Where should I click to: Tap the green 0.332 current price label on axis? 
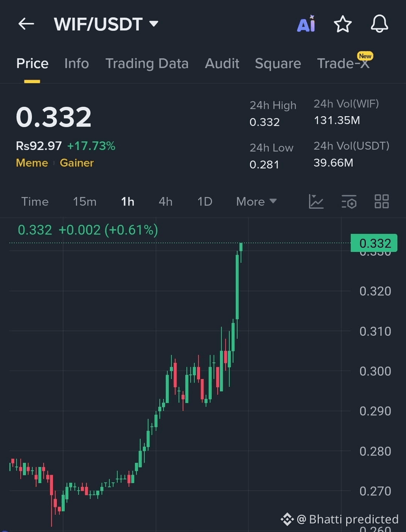click(x=374, y=243)
